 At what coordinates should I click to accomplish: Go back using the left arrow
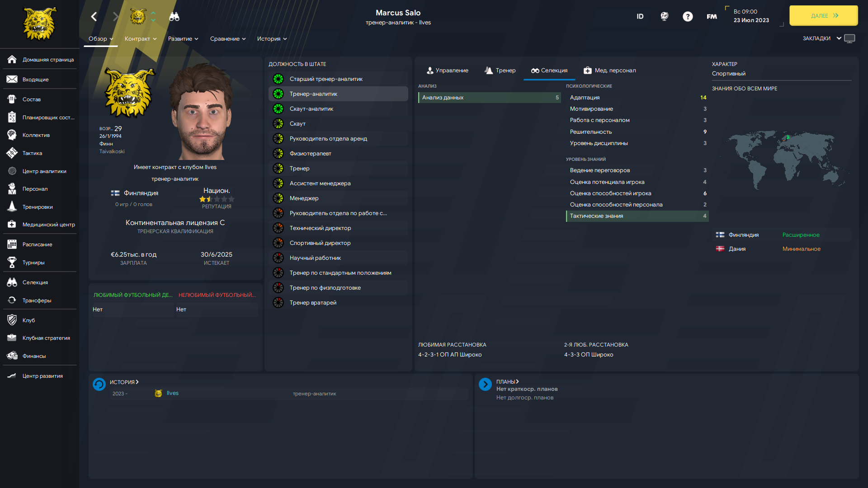point(94,17)
